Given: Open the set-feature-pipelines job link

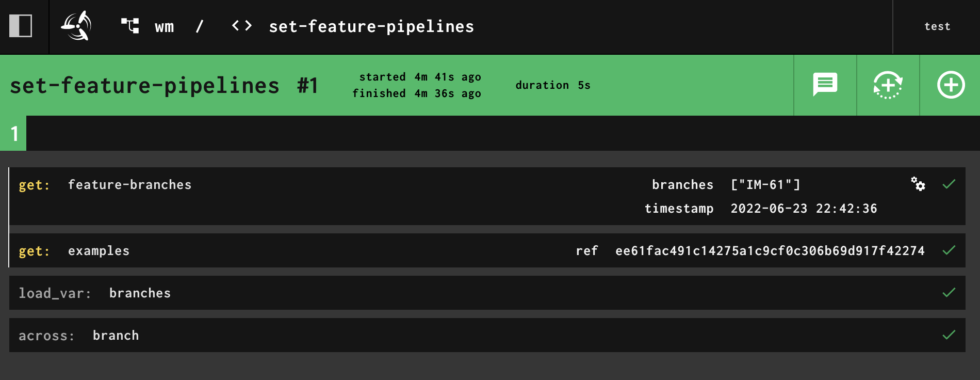Looking at the screenshot, I should [x=370, y=26].
